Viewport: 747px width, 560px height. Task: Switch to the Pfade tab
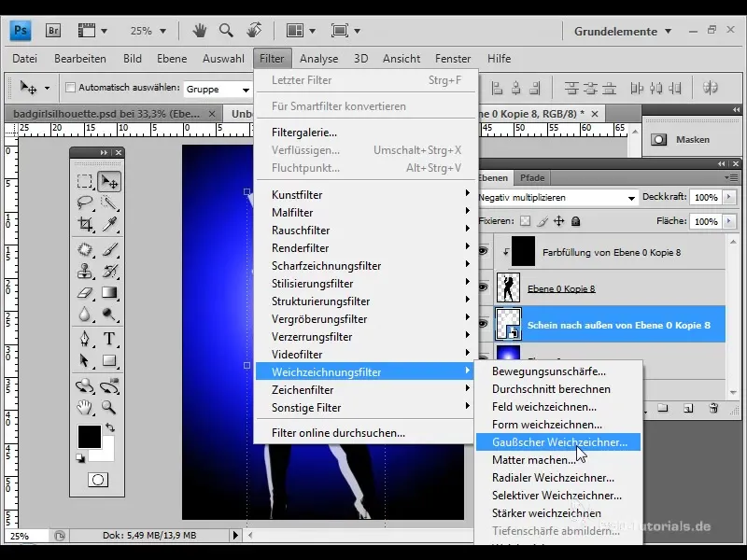pos(532,177)
